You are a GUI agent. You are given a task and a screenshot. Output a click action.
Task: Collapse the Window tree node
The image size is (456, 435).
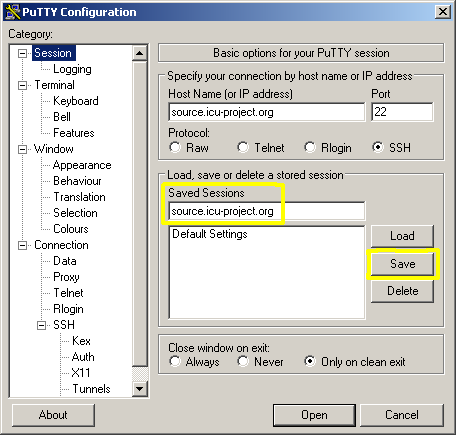tap(22, 149)
